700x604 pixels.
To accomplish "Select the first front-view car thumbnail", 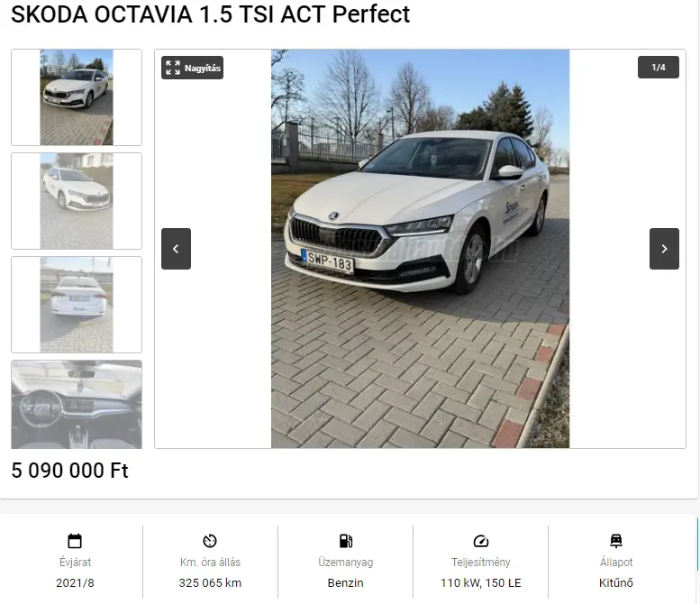I will pyautogui.click(x=77, y=97).
